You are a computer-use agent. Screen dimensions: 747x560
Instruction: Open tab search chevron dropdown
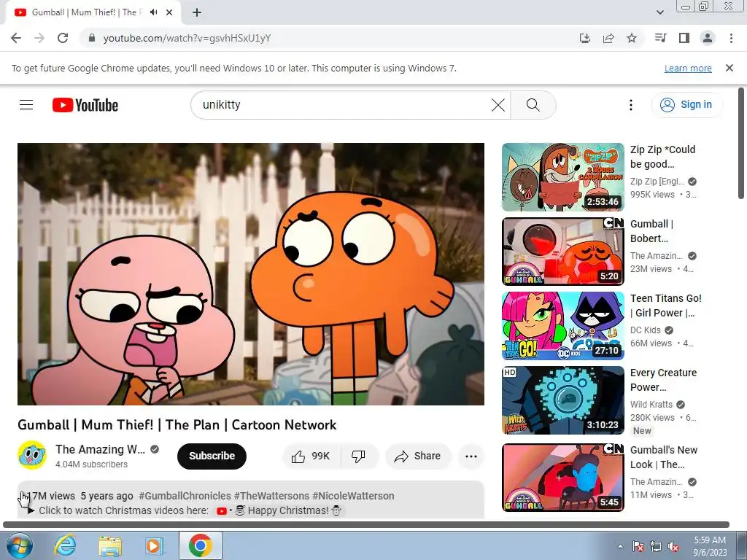(659, 12)
